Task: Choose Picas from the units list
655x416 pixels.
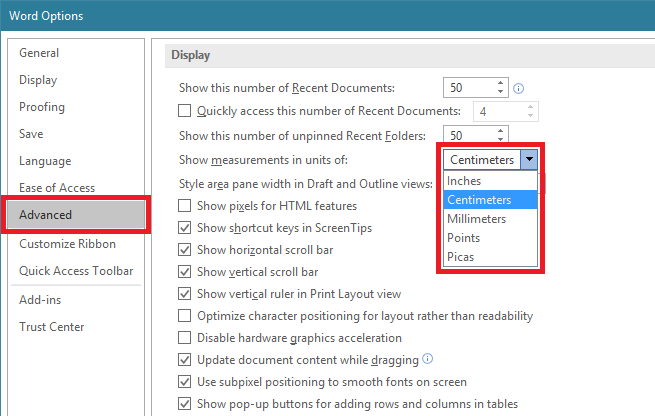Action: point(490,256)
